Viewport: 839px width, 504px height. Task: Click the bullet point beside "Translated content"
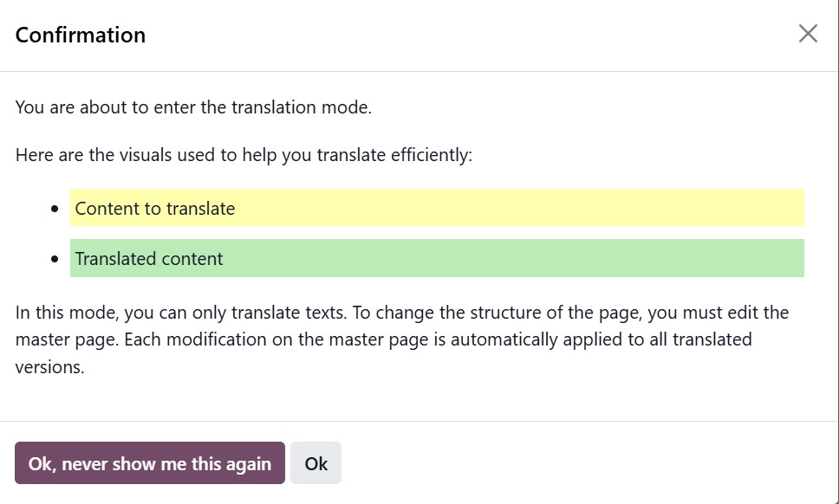coord(55,259)
